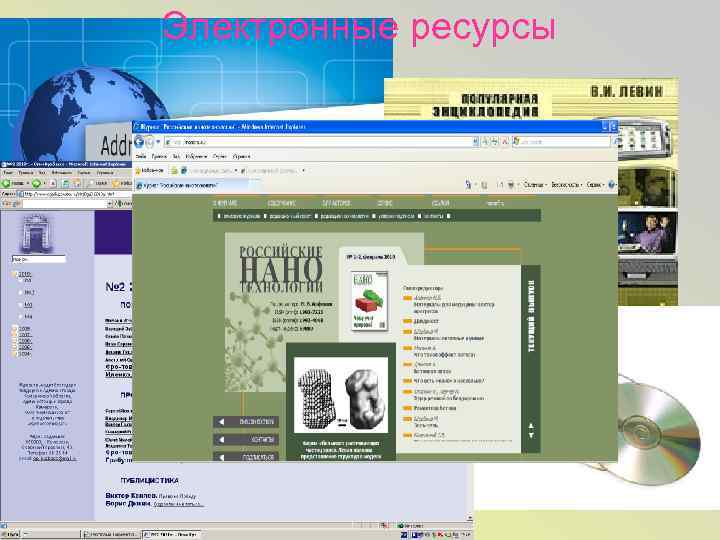Click the stop icon in the rear browser toolbar
This screenshot has height=540, width=720.
tap(53, 183)
